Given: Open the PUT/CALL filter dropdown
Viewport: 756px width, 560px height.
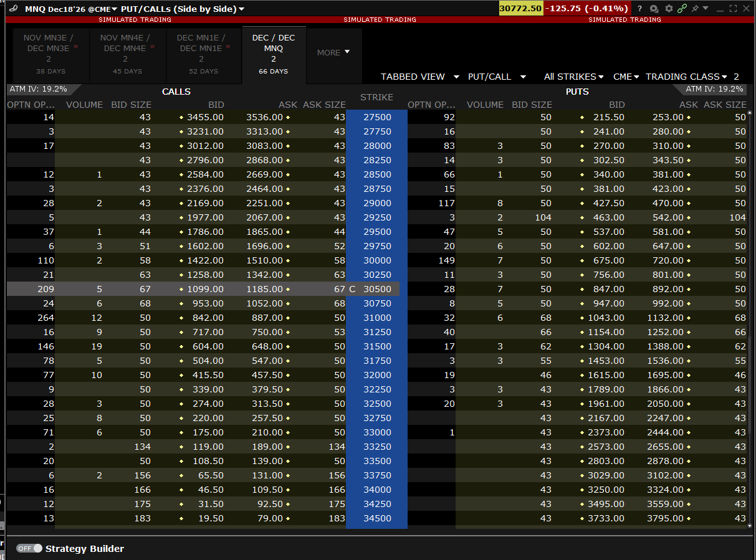Looking at the screenshot, I should click(x=497, y=77).
